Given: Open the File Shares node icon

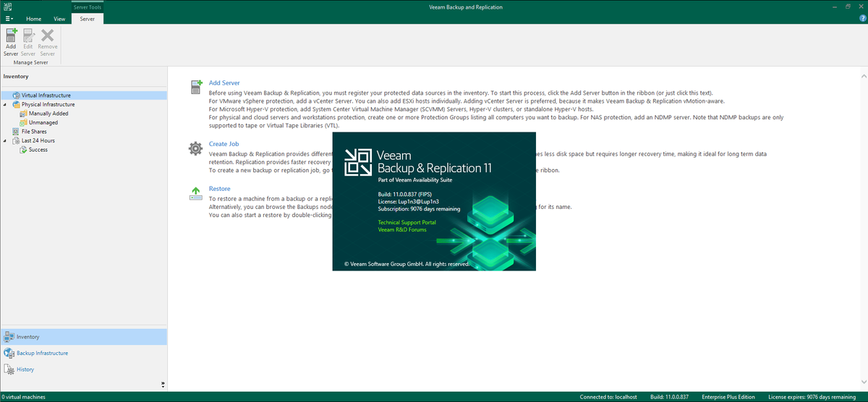Looking at the screenshot, I should pyautogui.click(x=15, y=132).
